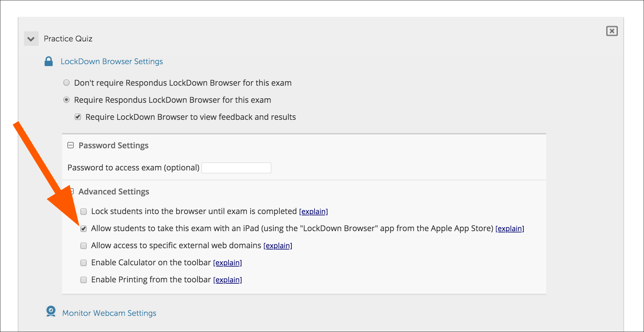Open LockDown Browser Settings link

click(112, 61)
